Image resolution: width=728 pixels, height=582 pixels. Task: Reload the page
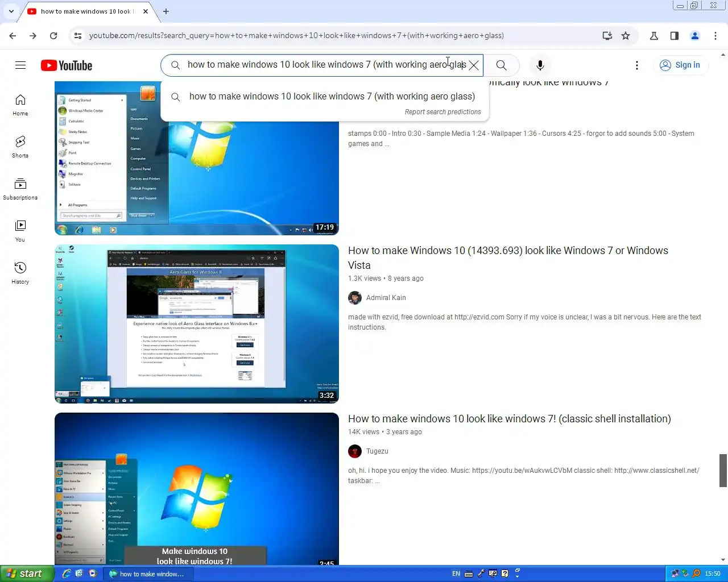(x=53, y=35)
